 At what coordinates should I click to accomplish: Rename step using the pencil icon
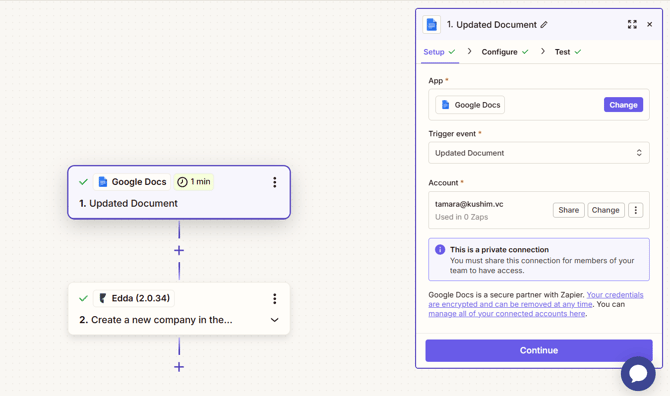tap(544, 25)
